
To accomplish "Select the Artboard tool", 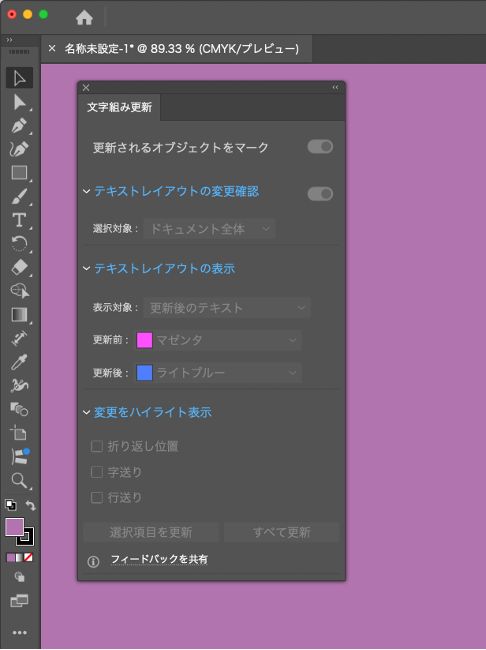I will pyautogui.click(x=19, y=433).
